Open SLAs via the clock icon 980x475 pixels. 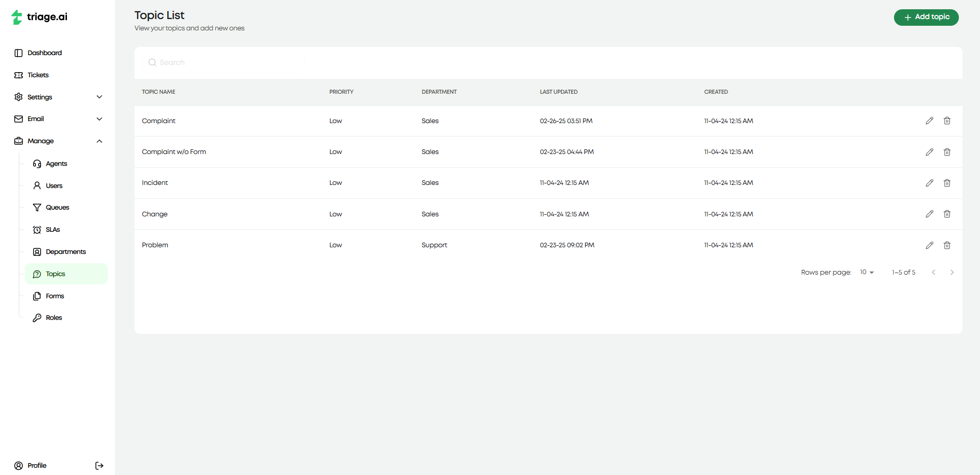click(x=37, y=229)
